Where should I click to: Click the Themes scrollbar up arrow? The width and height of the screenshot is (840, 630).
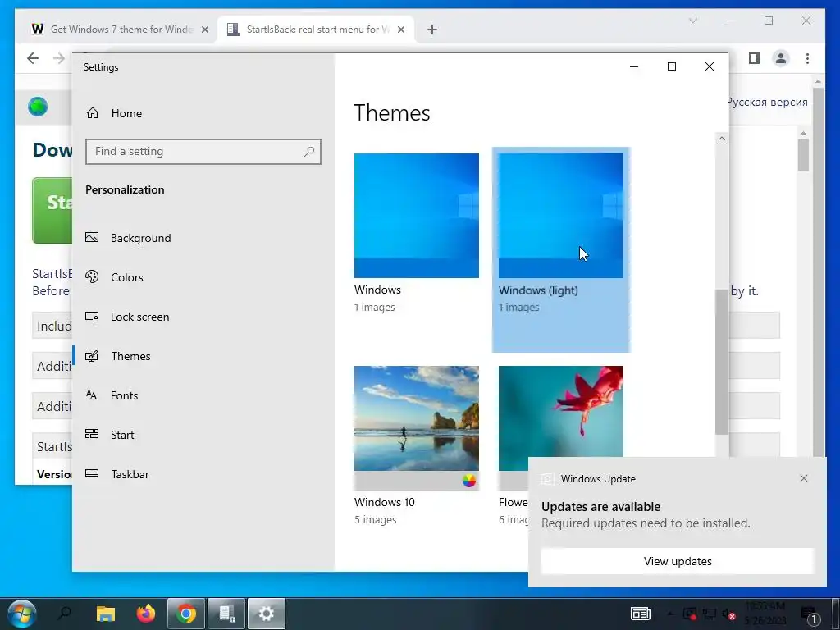coord(722,139)
